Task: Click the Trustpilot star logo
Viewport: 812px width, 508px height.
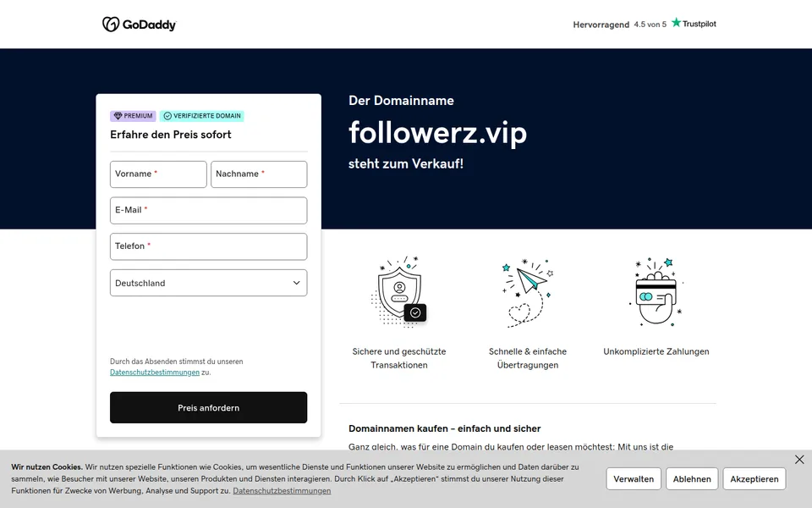Action: [694, 24]
